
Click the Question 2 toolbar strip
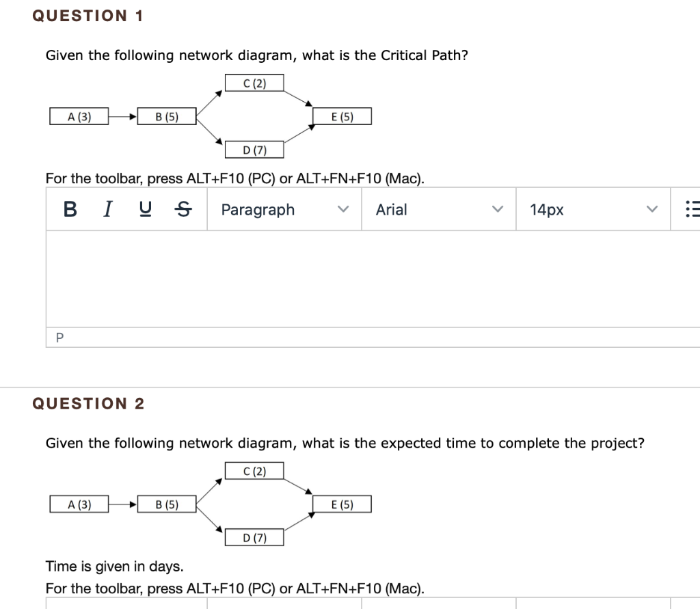(x=342, y=605)
